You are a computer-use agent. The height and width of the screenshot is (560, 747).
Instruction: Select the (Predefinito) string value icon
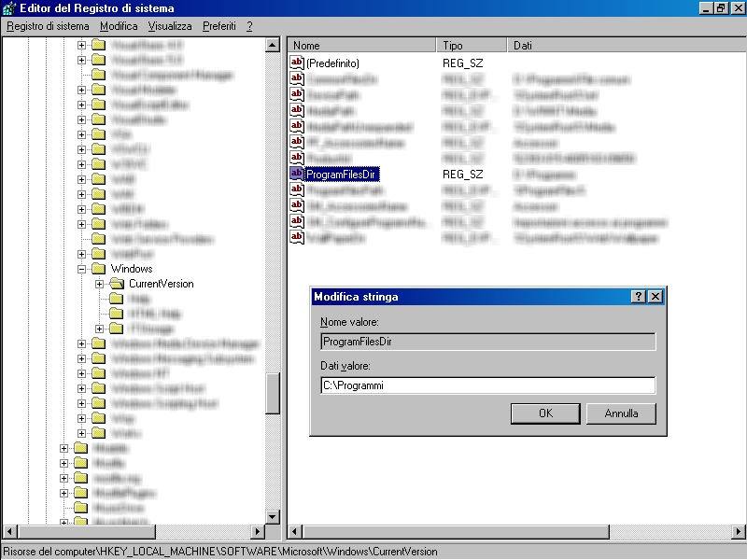(297, 63)
